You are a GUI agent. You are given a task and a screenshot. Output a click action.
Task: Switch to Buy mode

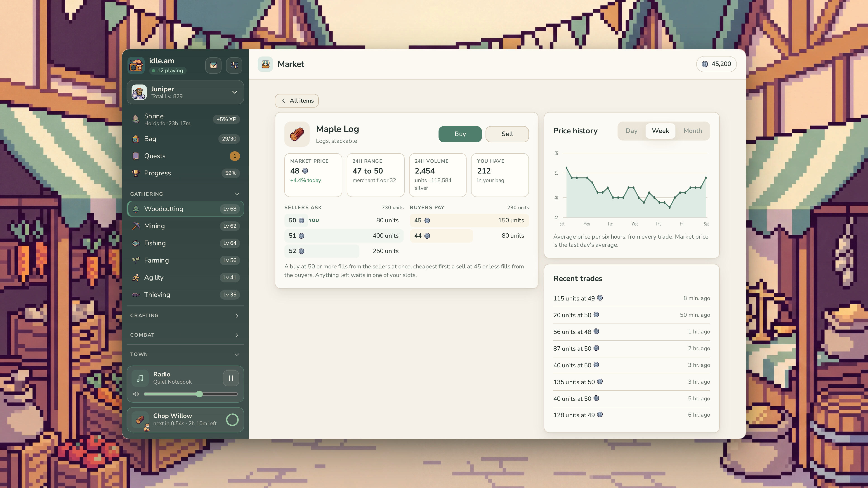click(460, 134)
